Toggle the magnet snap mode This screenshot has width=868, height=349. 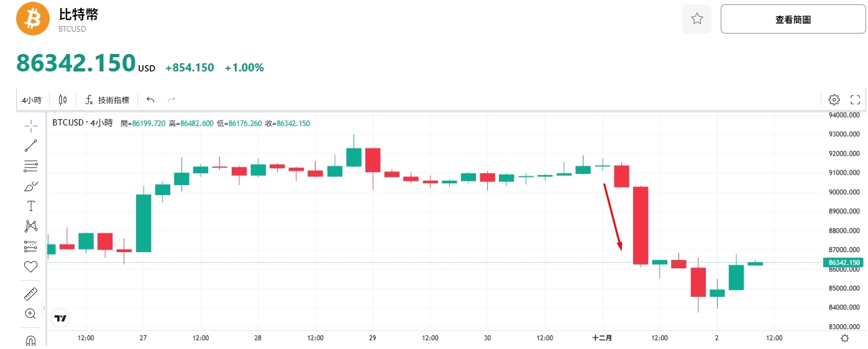[x=30, y=340]
